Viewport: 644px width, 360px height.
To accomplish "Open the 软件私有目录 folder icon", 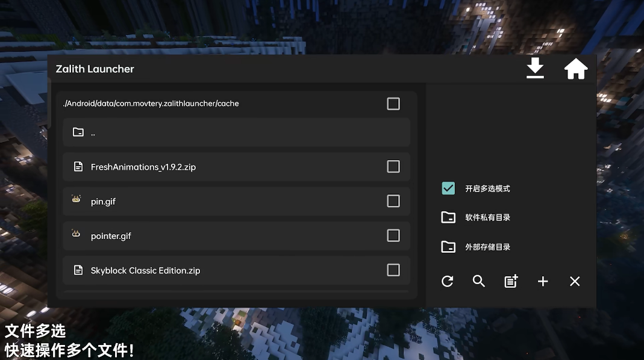I will (448, 217).
